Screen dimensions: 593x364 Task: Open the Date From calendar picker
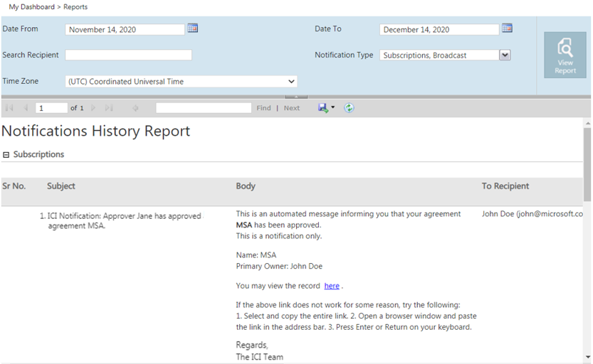[x=192, y=28]
